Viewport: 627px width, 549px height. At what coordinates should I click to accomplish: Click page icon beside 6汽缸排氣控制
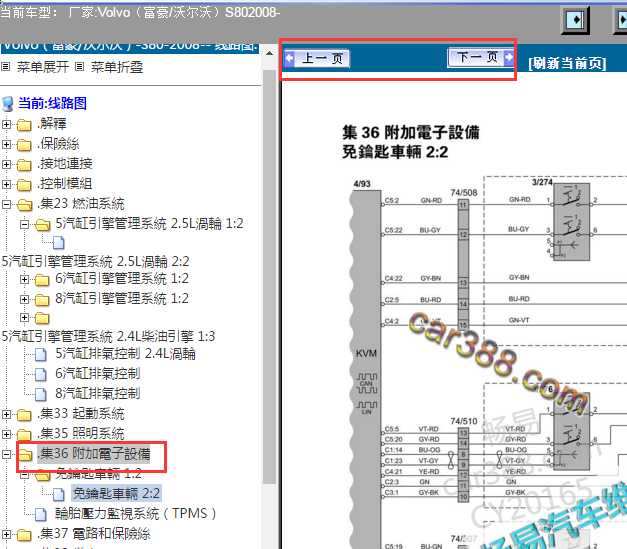(40, 374)
